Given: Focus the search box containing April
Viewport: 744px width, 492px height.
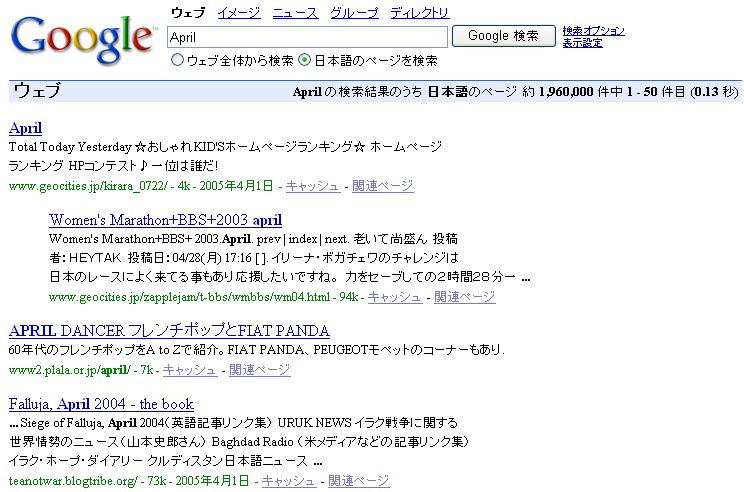Looking at the screenshot, I should [x=307, y=37].
